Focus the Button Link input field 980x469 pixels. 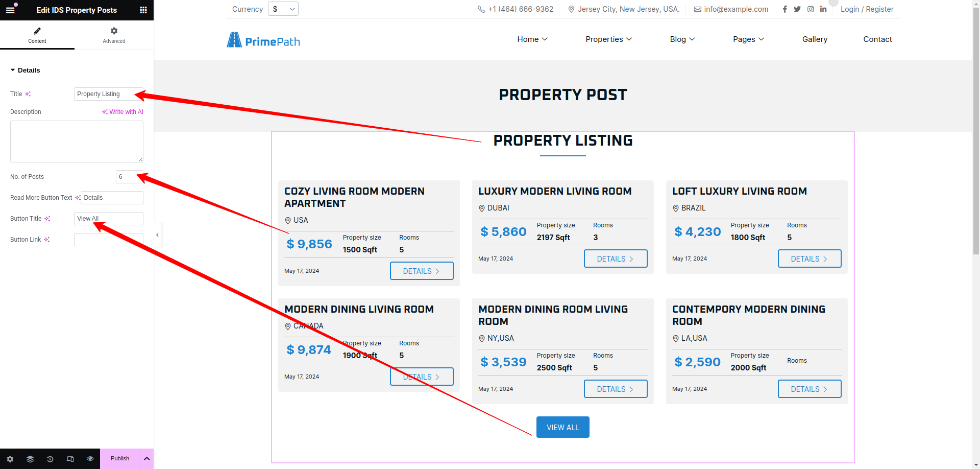109,240
